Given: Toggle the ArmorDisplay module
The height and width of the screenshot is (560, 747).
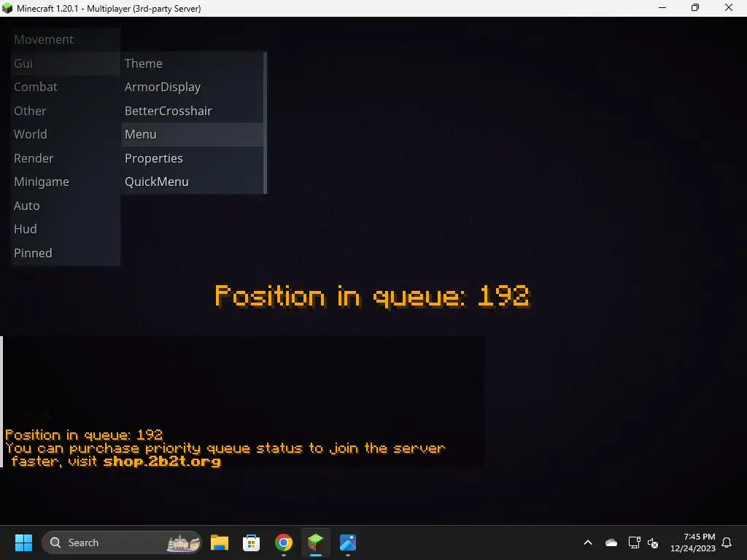Looking at the screenshot, I should click(192, 87).
